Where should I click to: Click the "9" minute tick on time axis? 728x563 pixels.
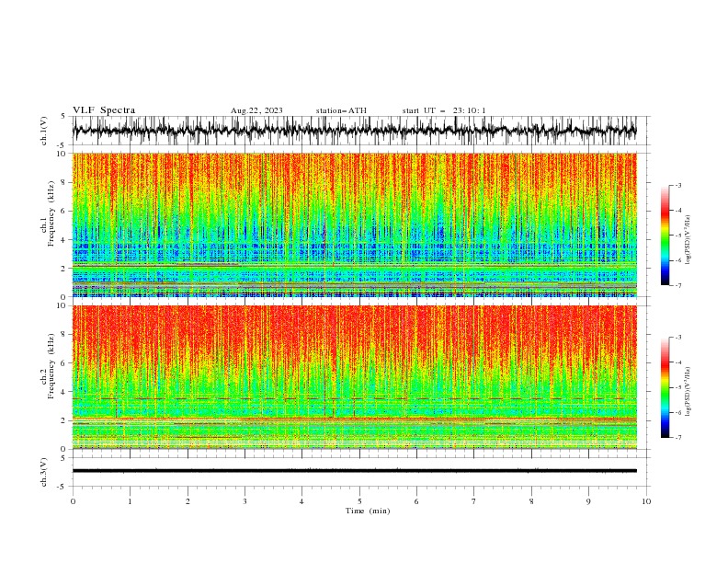tap(588, 501)
